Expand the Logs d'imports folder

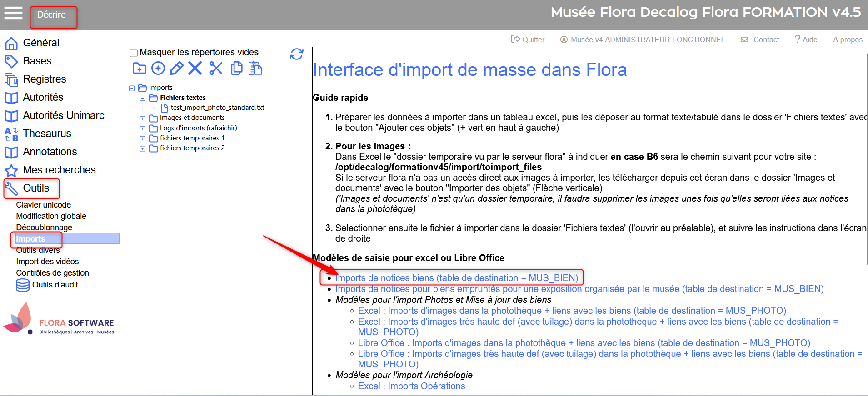142,129
